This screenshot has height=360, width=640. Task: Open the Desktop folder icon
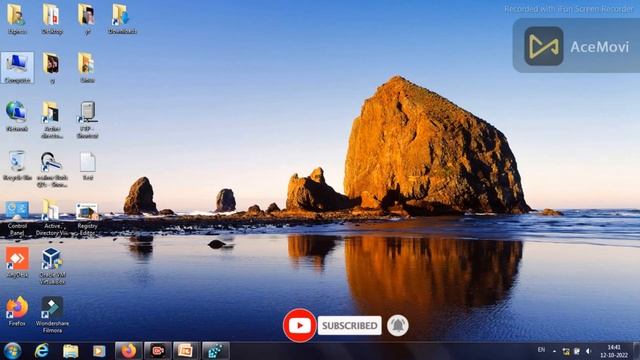pyautogui.click(x=52, y=19)
